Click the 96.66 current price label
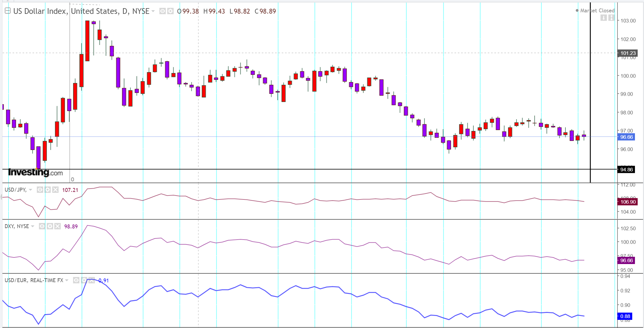Screen dimensions: 644x328 point(626,137)
